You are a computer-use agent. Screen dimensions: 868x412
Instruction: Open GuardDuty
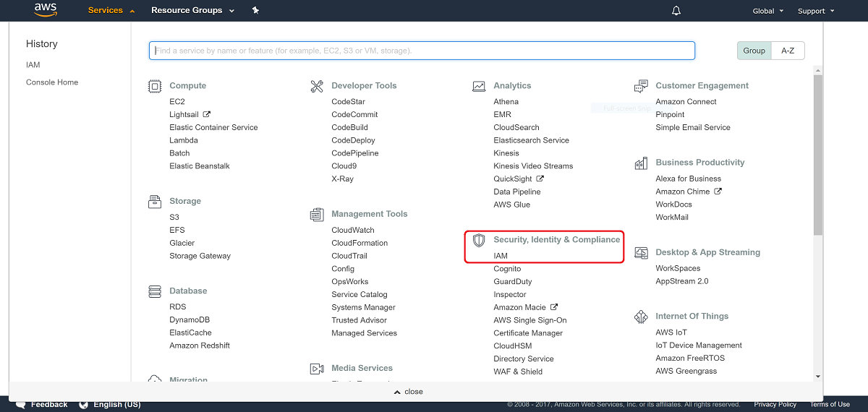[513, 282]
